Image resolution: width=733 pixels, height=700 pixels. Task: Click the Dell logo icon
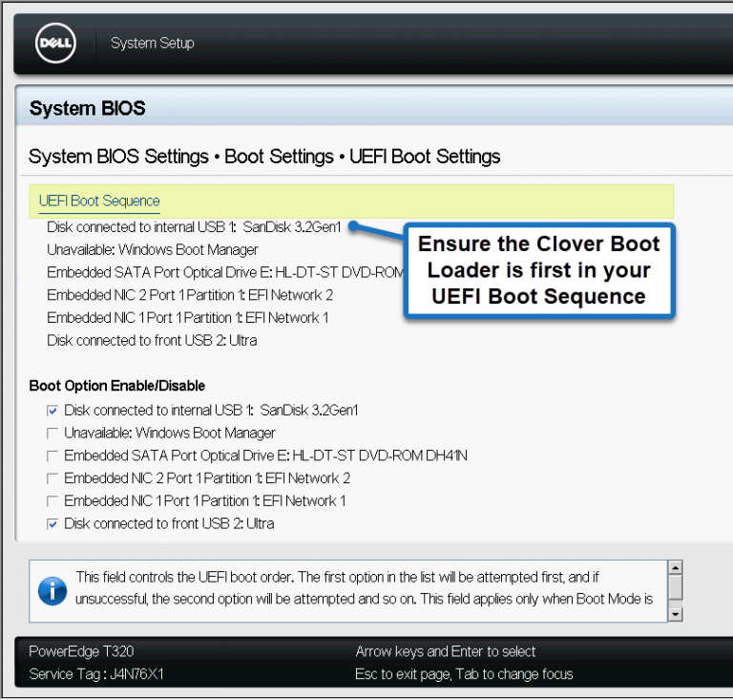(x=56, y=44)
